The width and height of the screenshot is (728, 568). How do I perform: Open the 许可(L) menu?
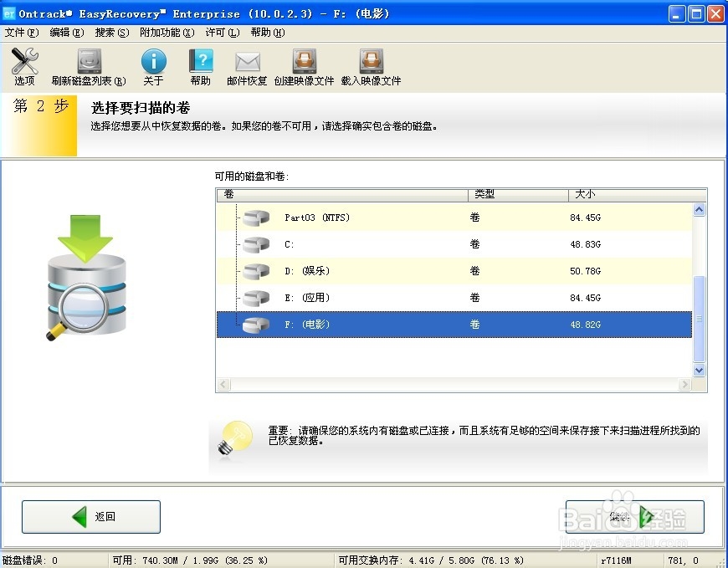click(223, 33)
